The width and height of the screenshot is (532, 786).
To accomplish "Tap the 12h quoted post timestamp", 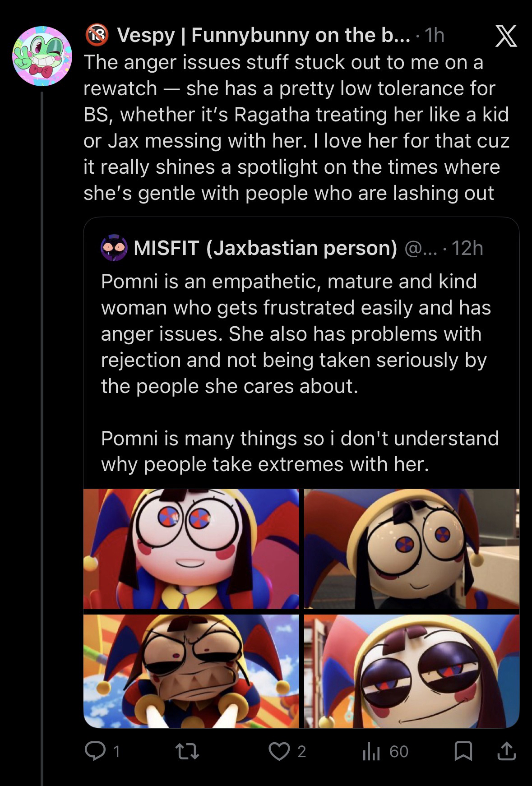I will coord(467,248).
